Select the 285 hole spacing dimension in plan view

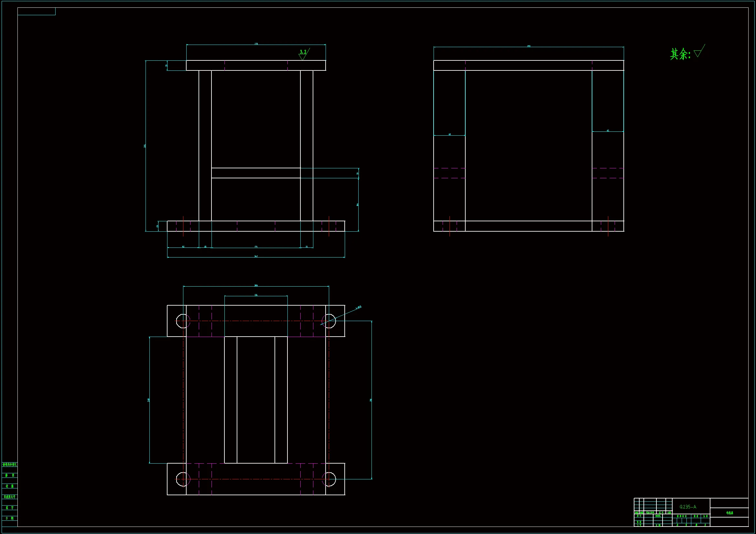256,286
